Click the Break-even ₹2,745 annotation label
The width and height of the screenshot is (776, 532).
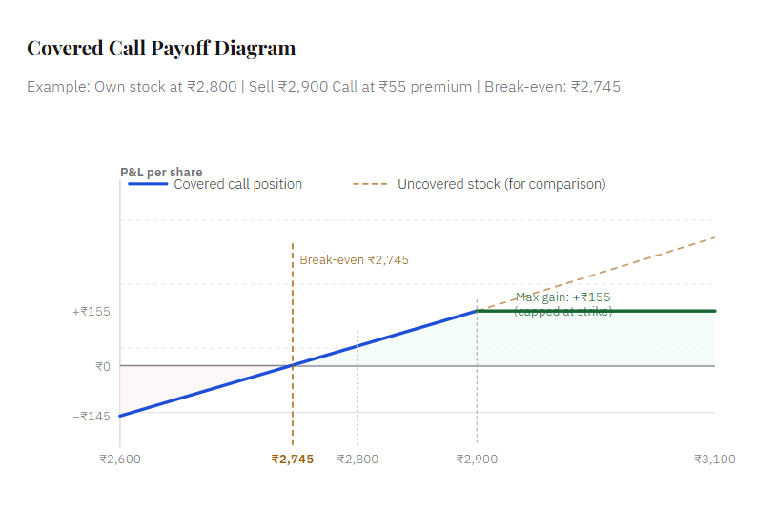354,259
